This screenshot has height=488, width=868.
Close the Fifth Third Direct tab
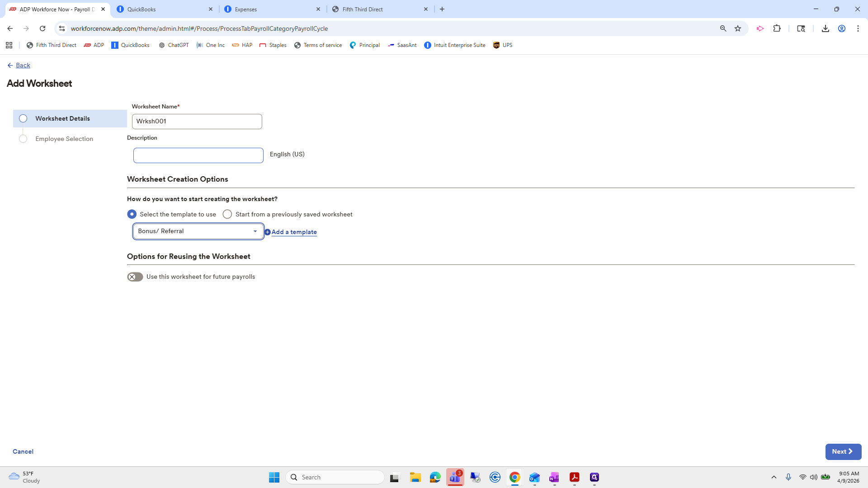click(x=426, y=9)
